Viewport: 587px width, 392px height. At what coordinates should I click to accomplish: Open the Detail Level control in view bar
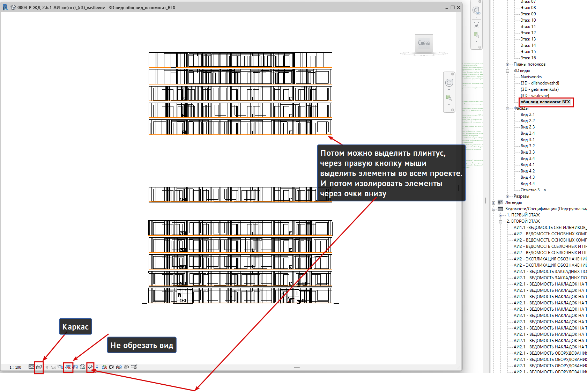pyautogui.click(x=31, y=367)
